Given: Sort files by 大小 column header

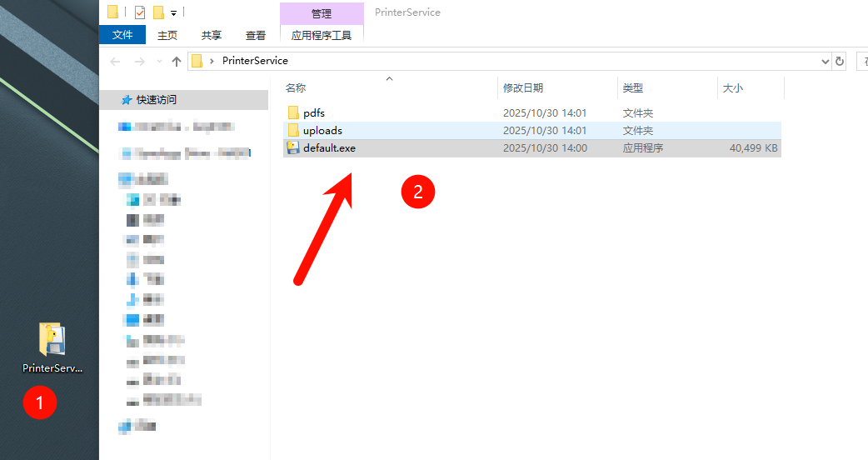Looking at the screenshot, I should tap(733, 88).
